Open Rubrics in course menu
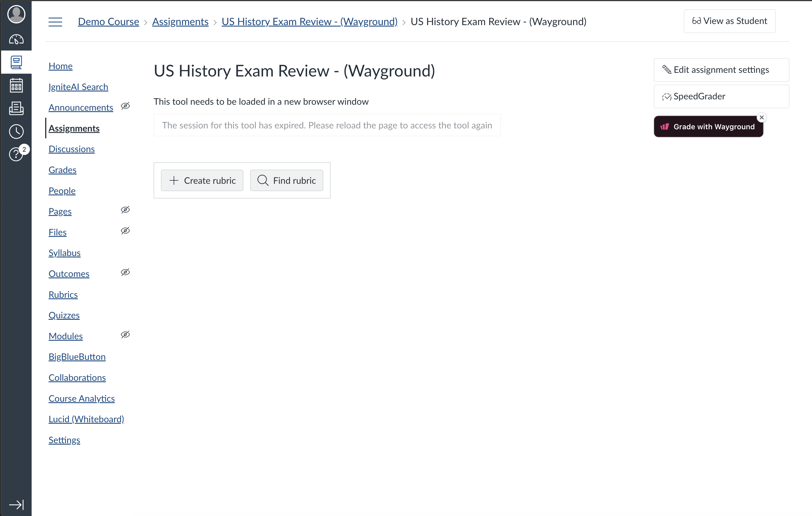 click(x=63, y=295)
